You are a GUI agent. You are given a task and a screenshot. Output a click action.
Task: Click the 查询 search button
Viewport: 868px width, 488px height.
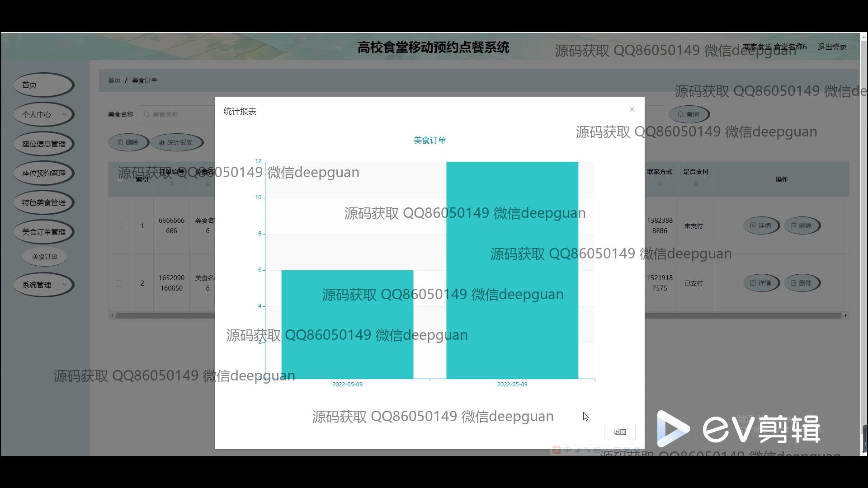(x=689, y=114)
